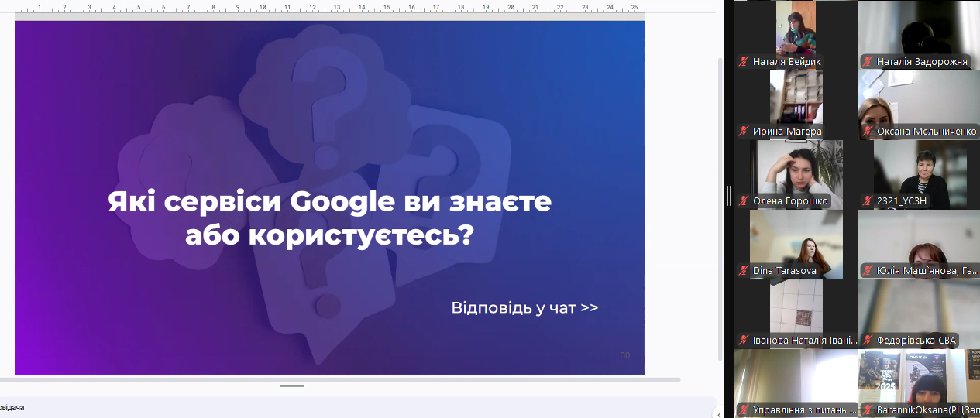Click muted mic icon next to Наталія Задорожня
Screen dimensions: 980x418
tap(868, 62)
